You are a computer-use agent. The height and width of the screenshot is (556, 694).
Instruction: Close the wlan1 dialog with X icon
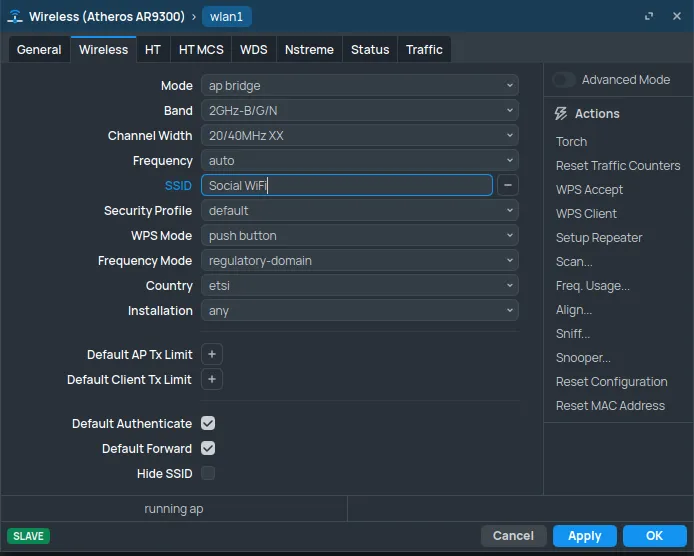[x=675, y=17]
